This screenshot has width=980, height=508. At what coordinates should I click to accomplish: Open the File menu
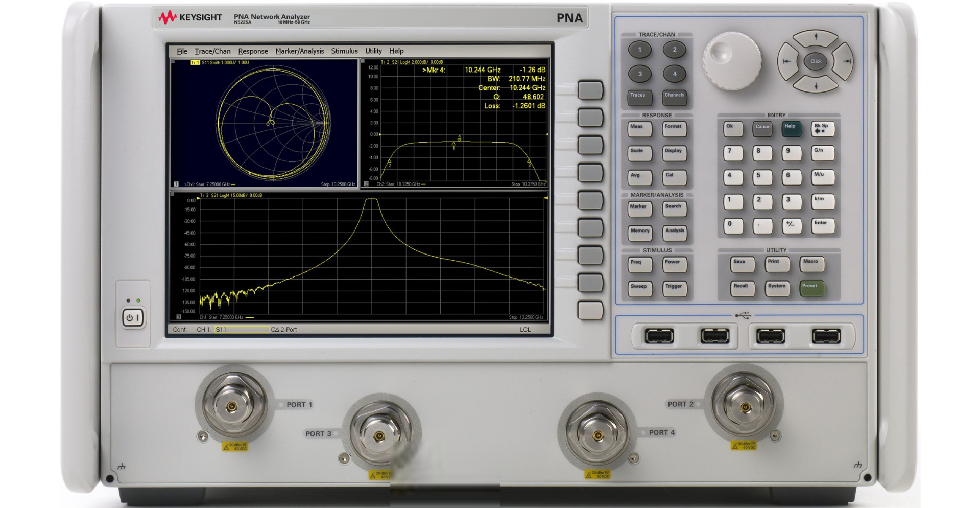pos(182,51)
